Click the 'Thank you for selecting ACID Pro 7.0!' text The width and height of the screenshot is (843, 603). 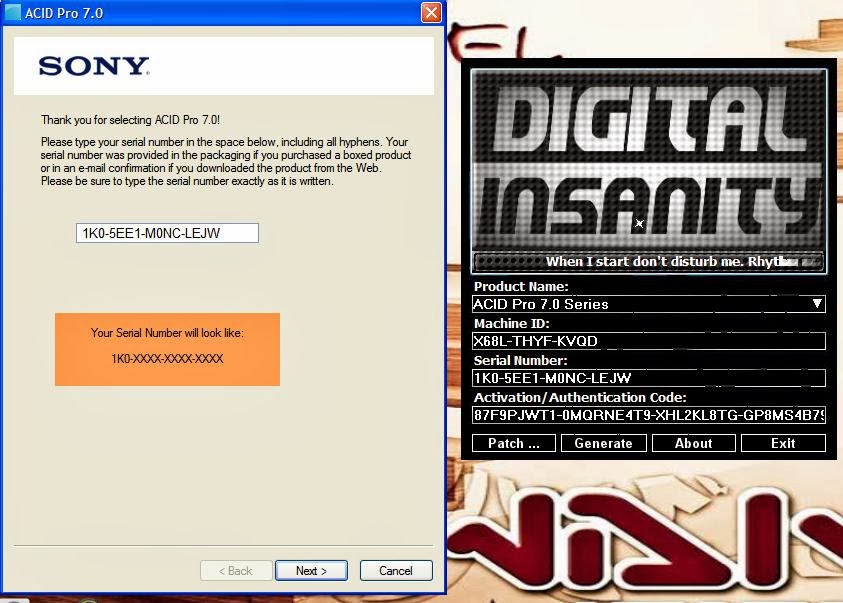point(131,120)
